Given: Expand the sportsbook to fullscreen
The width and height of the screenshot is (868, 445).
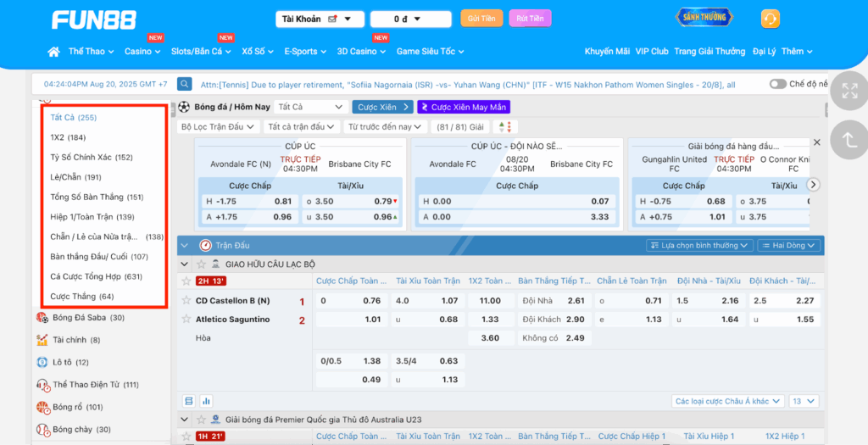Looking at the screenshot, I should pos(849,90).
